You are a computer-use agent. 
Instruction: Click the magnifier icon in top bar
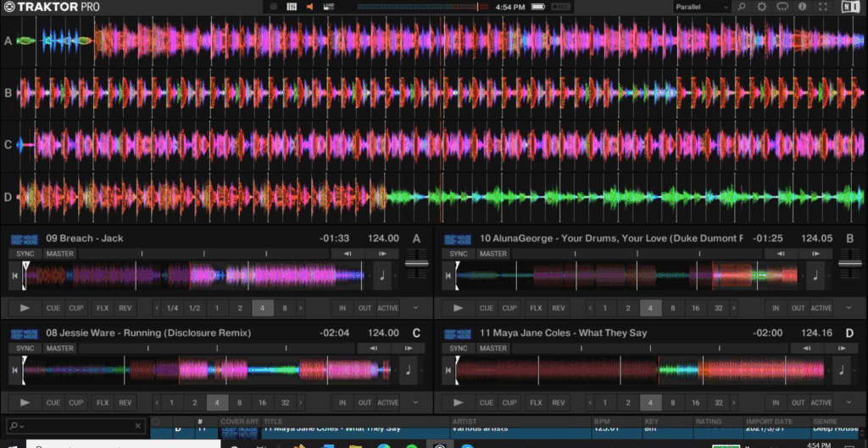pyautogui.click(x=742, y=7)
